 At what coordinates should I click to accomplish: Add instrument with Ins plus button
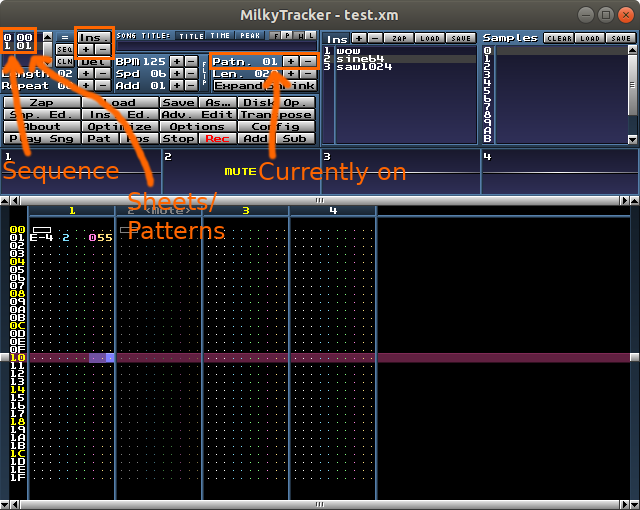(359, 38)
